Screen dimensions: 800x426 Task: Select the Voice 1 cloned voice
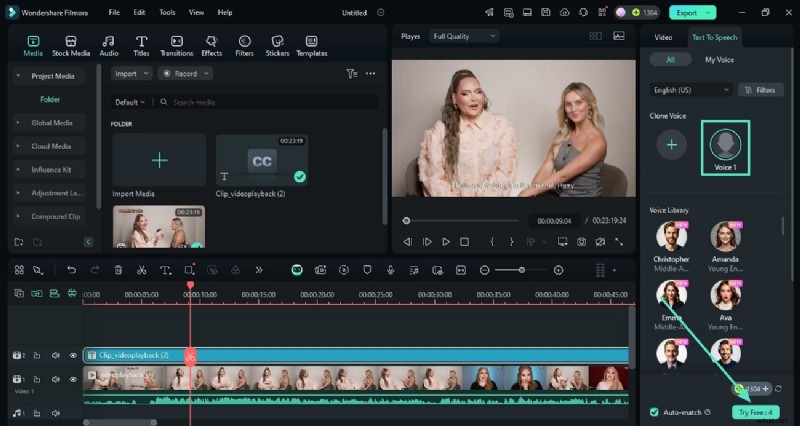tap(725, 148)
